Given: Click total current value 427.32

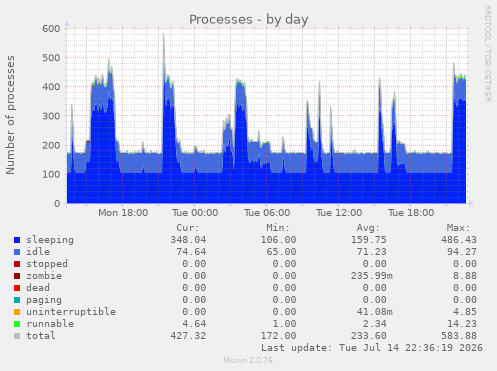Looking at the screenshot, I should 188,336.
